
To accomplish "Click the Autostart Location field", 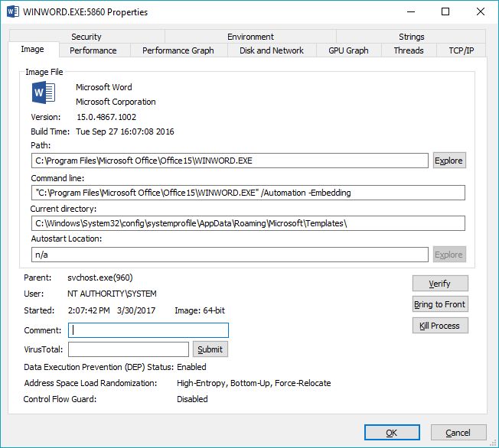I will (x=230, y=255).
